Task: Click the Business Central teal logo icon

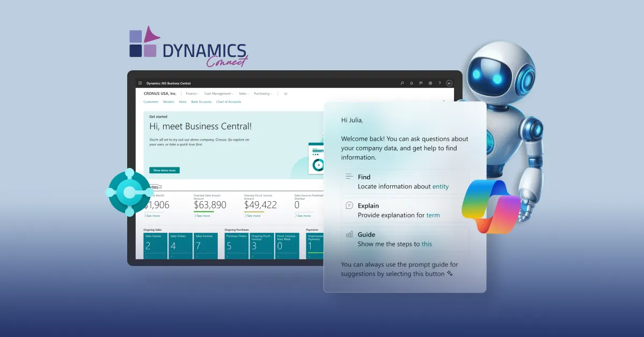Action: [129, 193]
